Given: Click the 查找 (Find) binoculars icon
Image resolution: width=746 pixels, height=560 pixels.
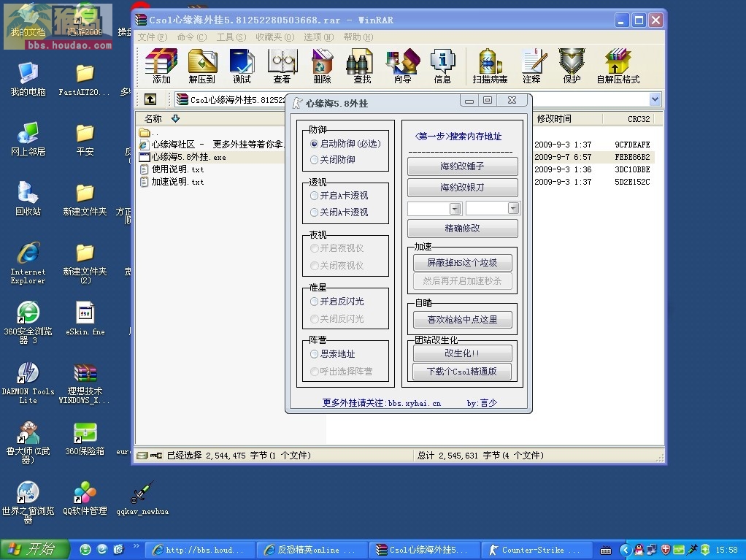Looking at the screenshot, I should coord(362,66).
